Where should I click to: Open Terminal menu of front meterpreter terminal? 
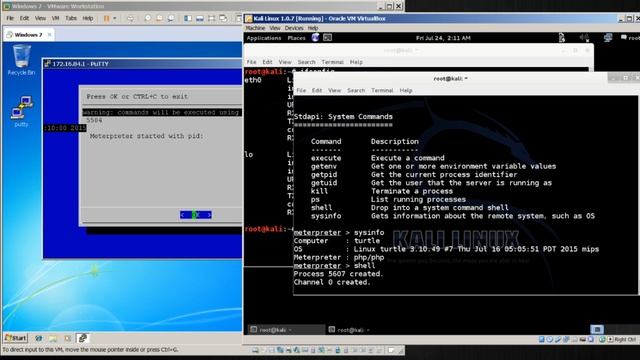(x=382, y=90)
